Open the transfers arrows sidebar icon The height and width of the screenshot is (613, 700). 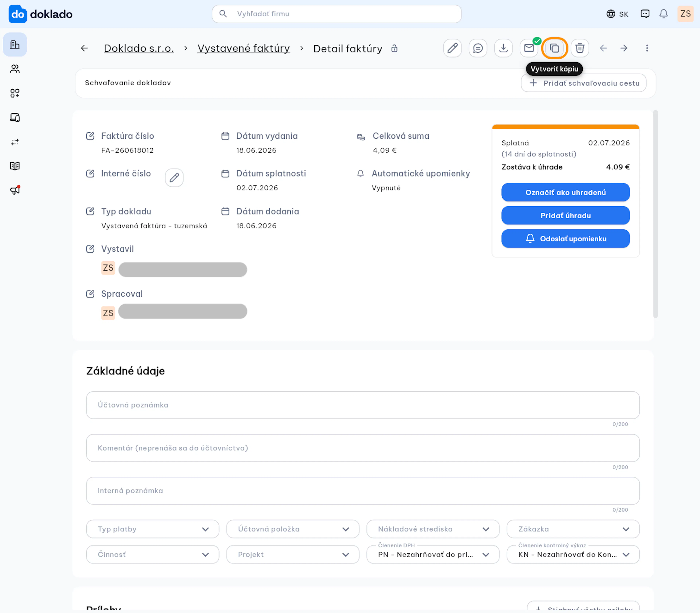15,142
